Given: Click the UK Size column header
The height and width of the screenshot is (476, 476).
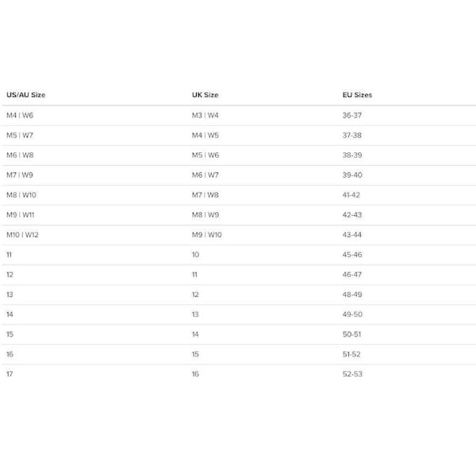Looking at the screenshot, I should (x=205, y=95).
